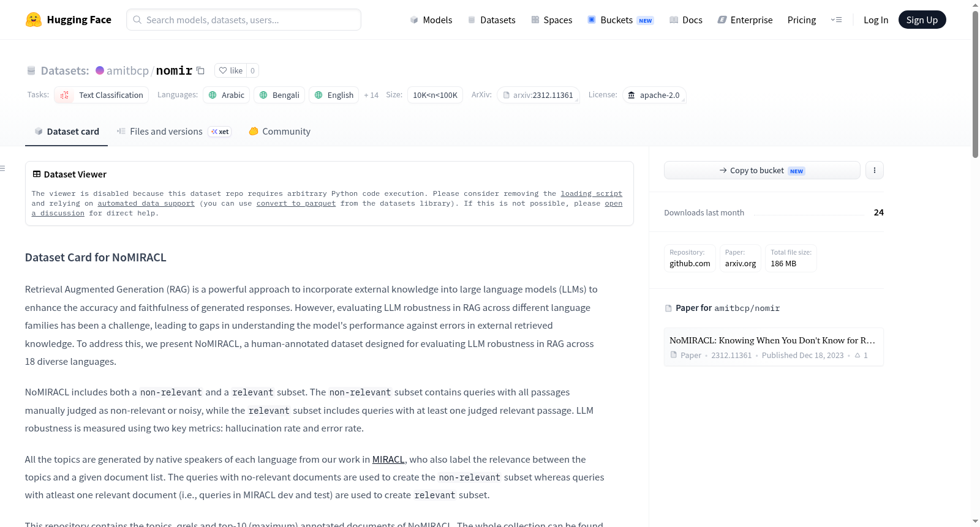Open the arxiv:2312.11361 tag

[x=538, y=95]
